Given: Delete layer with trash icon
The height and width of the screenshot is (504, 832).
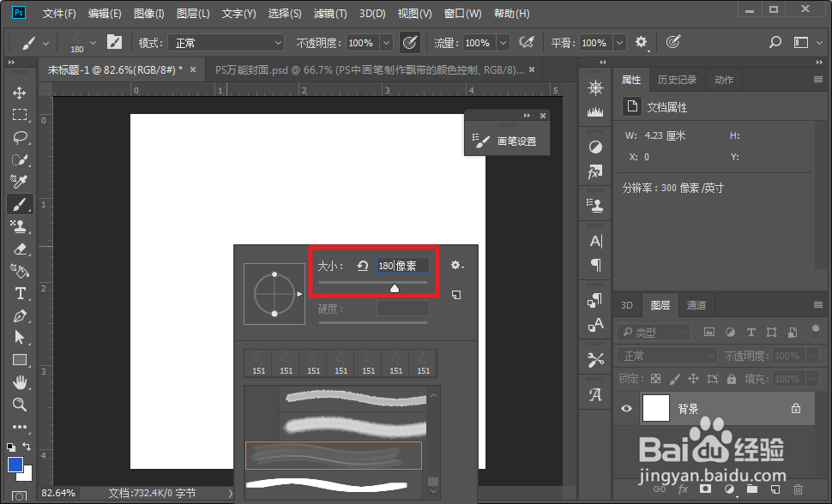Looking at the screenshot, I should click(x=798, y=489).
